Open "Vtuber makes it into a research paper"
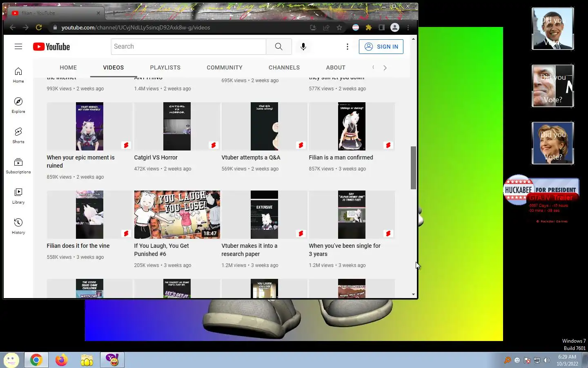The width and height of the screenshot is (588, 368). 249,250
